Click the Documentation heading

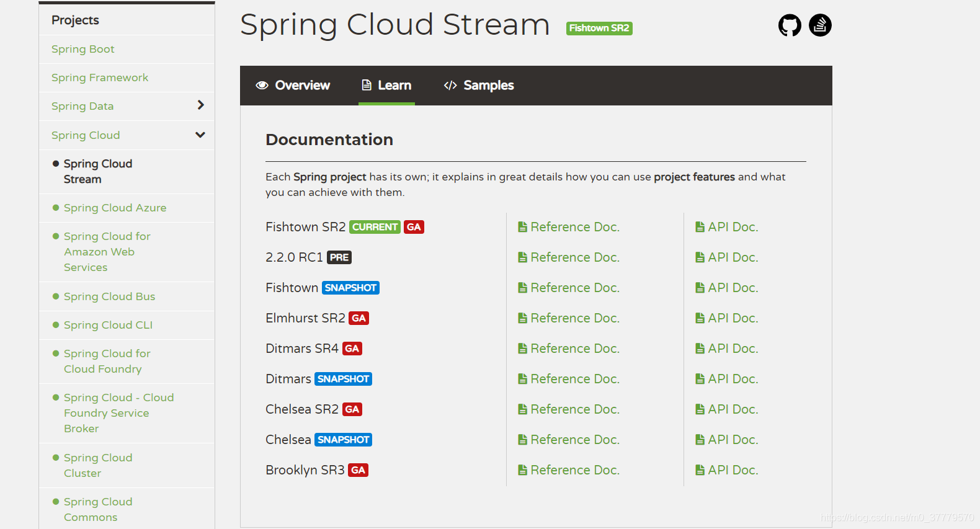[x=329, y=140]
